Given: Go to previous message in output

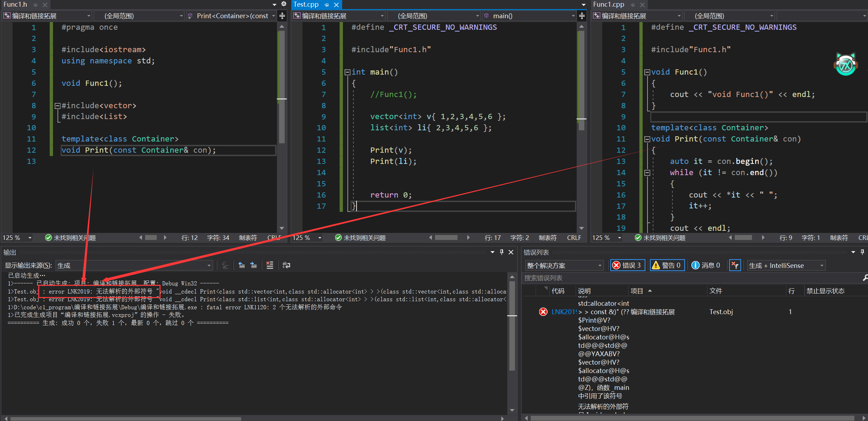Looking at the screenshot, I should [x=242, y=265].
